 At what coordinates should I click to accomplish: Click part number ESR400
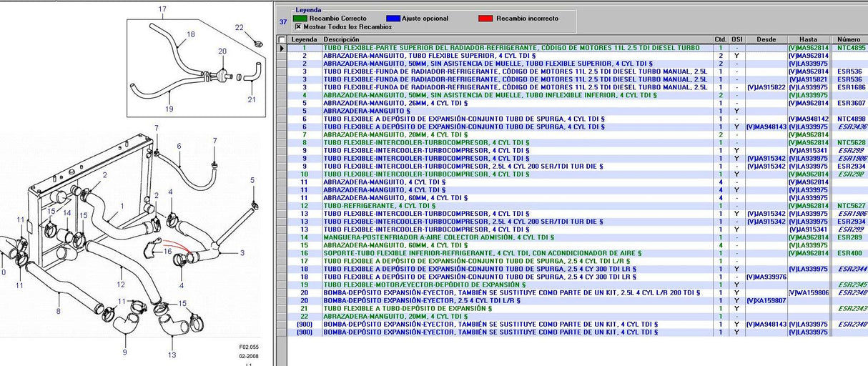(849, 253)
